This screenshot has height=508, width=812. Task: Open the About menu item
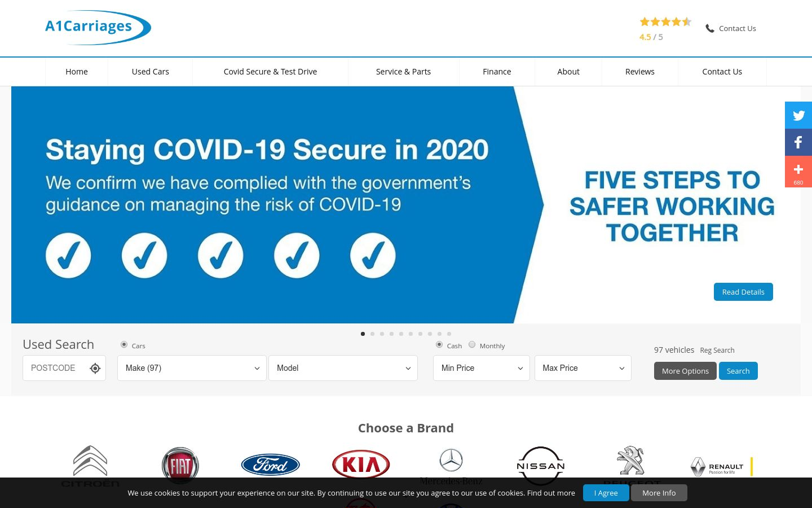pos(568,72)
